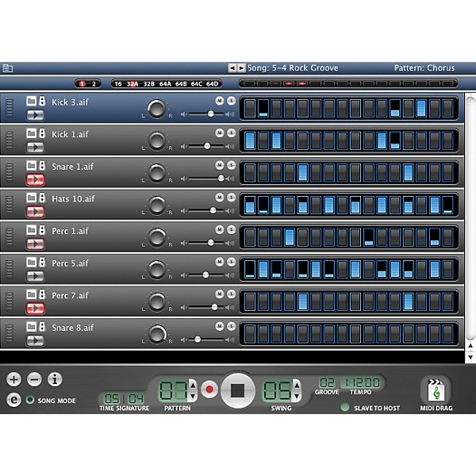Click the MIDI Drag file icon

click(x=436, y=390)
